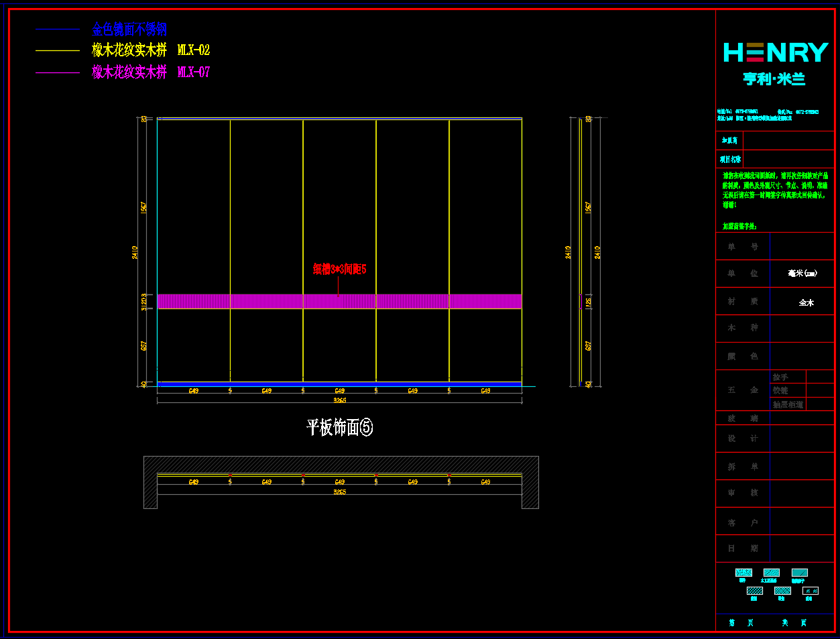Click the 全木 material value cell
The width and height of the screenshot is (840, 639).
806,302
